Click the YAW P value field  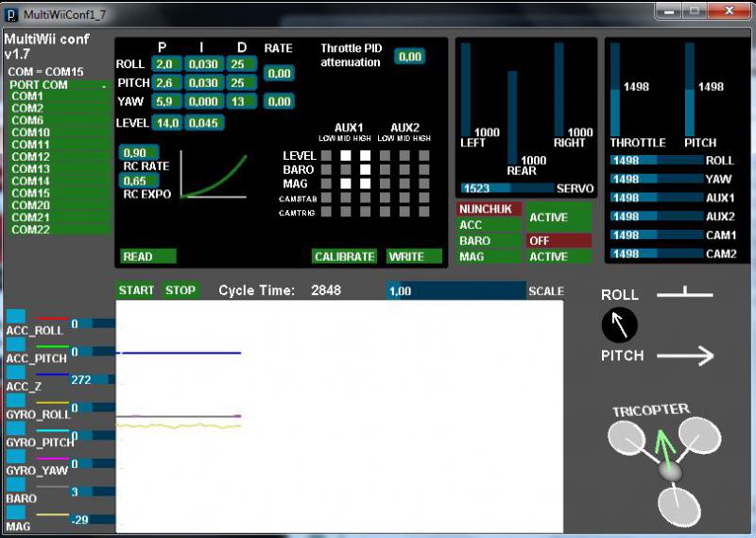pos(167,102)
